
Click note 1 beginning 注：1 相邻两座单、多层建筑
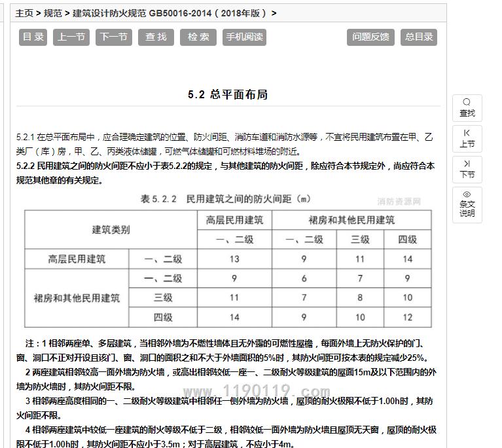point(224,350)
